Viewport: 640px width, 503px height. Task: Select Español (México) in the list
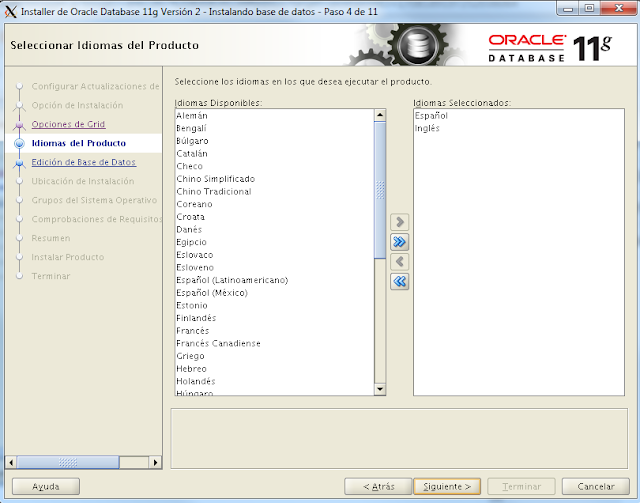(274, 293)
